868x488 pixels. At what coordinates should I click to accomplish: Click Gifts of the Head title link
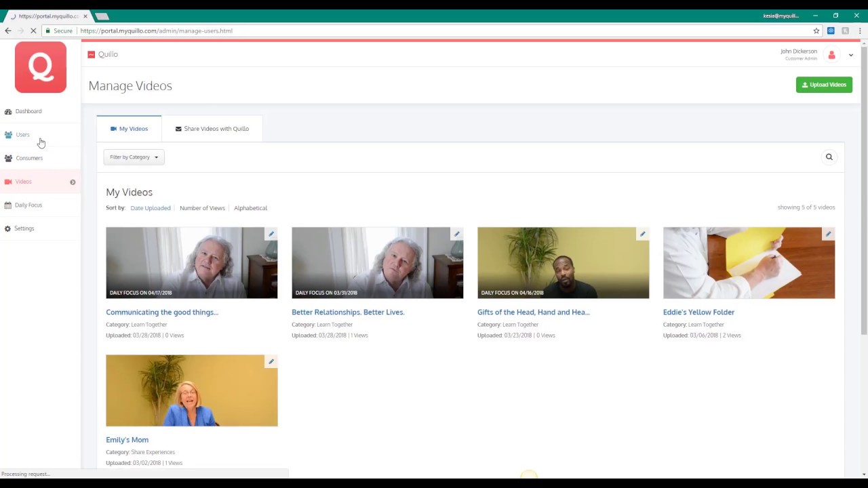(x=534, y=312)
